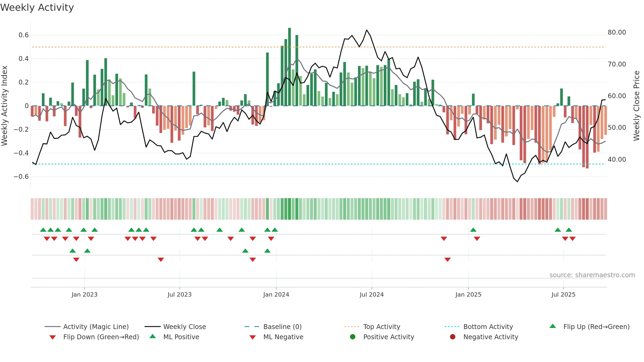Click the 'Weekly Activity' chart title

tap(37, 8)
